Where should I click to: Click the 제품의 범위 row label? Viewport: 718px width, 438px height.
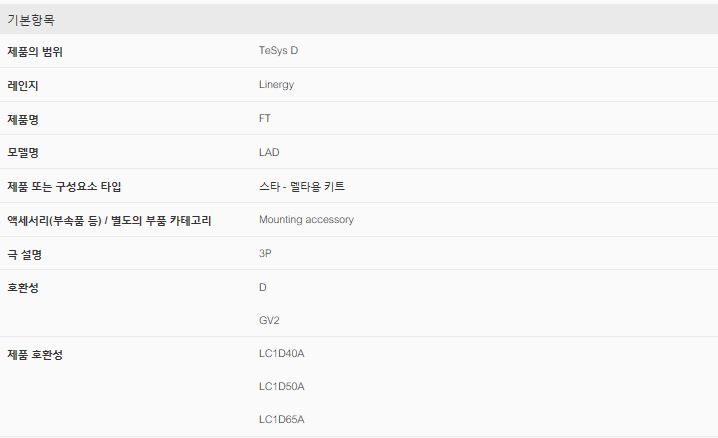[x=35, y=51]
